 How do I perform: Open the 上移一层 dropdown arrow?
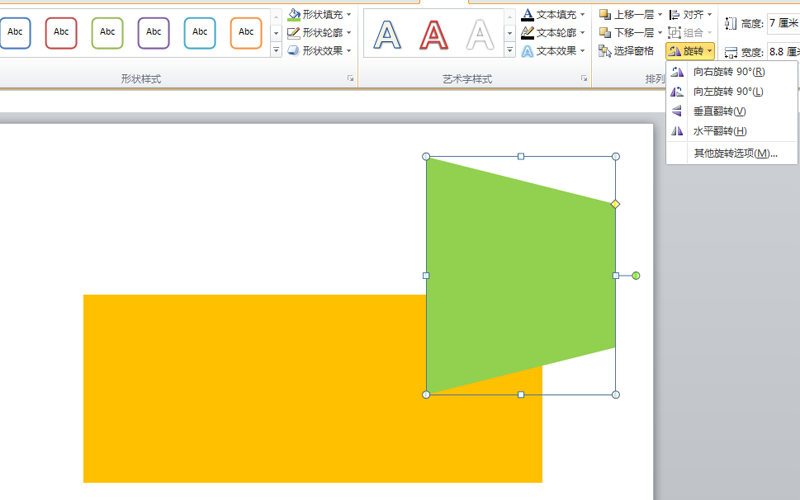point(660,14)
